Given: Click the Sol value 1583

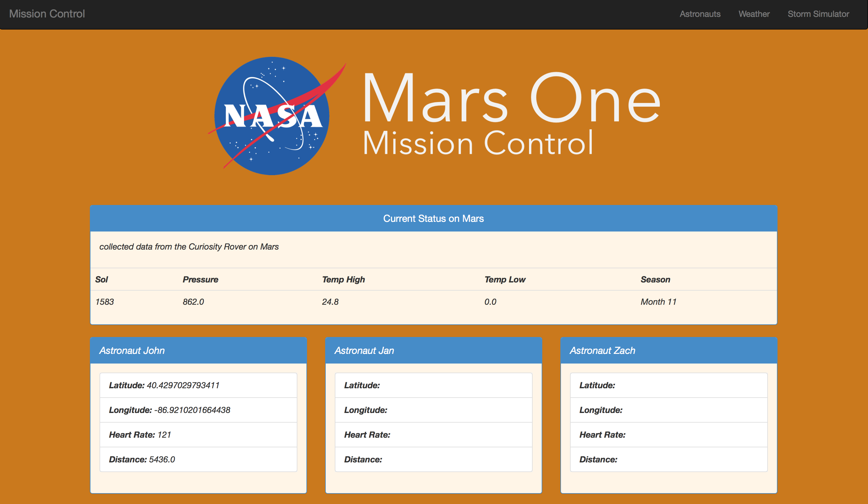Looking at the screenshot, I should coord(104,302).
